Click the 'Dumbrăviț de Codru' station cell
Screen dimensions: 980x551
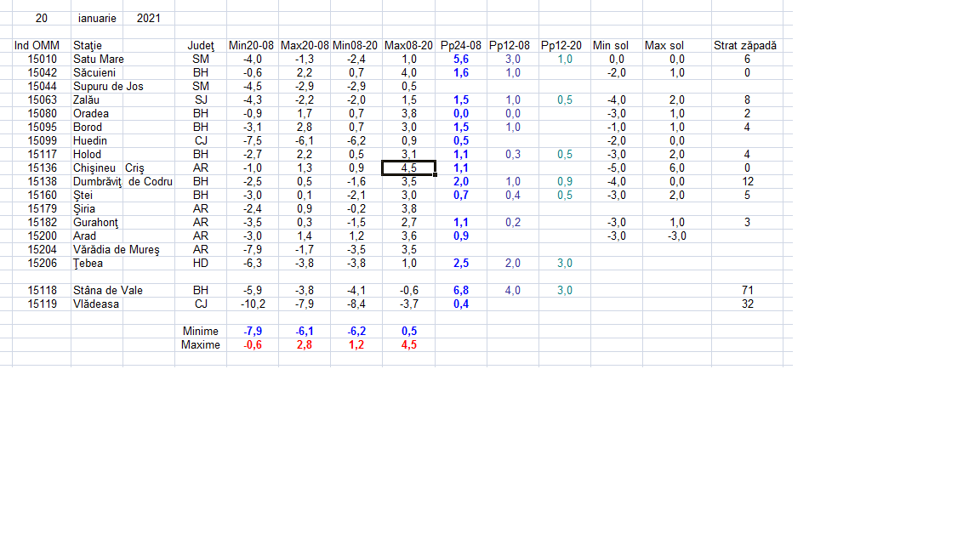122,182
